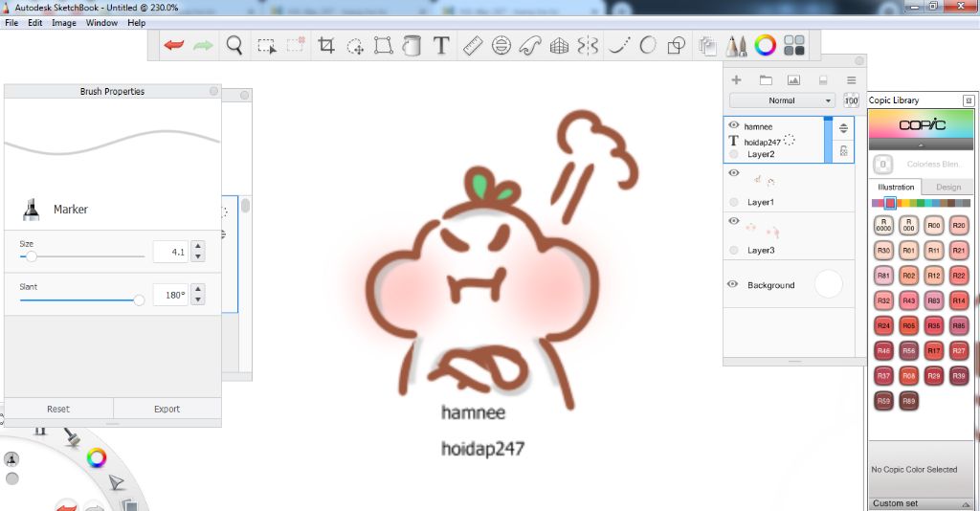Click the brush Size slider handle

coord(31,256)
